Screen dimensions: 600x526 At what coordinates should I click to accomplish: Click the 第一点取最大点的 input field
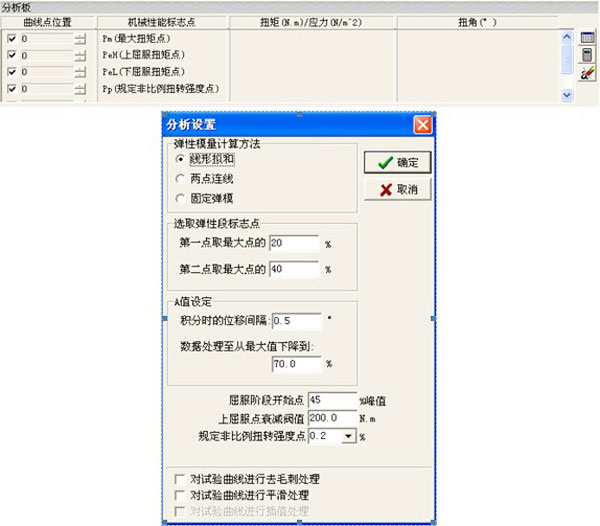coord(293,243)
